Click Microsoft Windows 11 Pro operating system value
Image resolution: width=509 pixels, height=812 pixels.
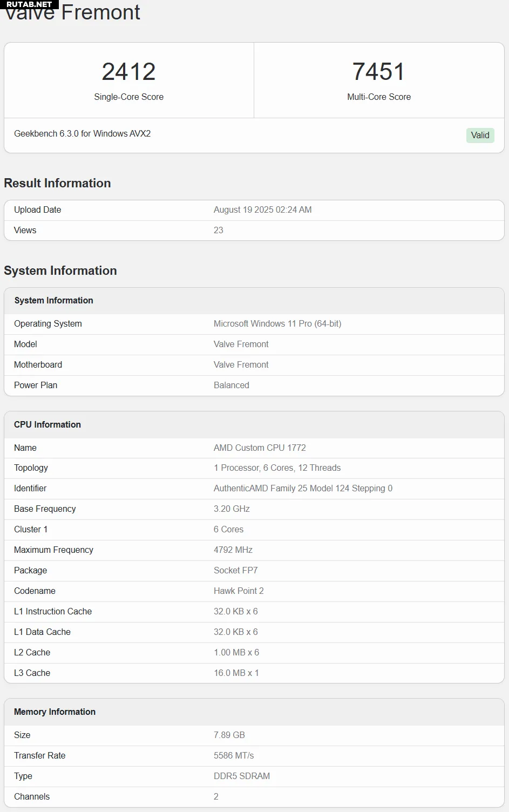[277, 323]
